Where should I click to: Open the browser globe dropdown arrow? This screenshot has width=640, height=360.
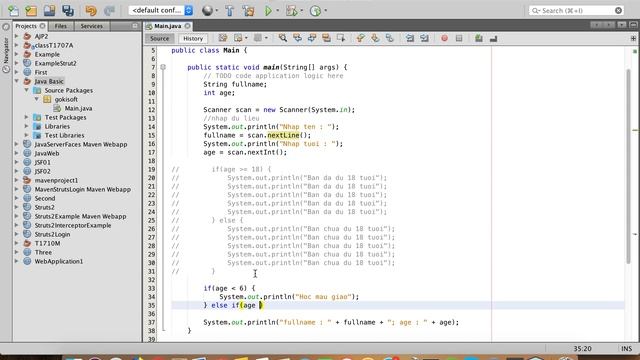pos(217,11)
